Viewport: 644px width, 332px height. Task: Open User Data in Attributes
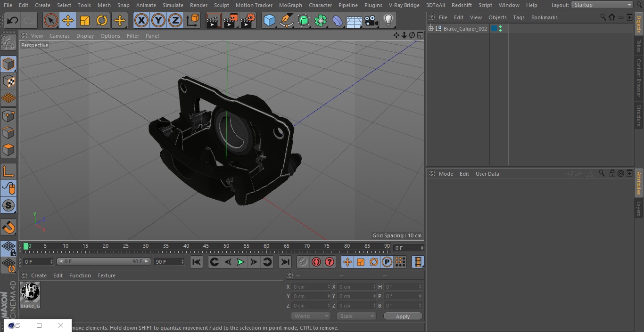point(487,174)
